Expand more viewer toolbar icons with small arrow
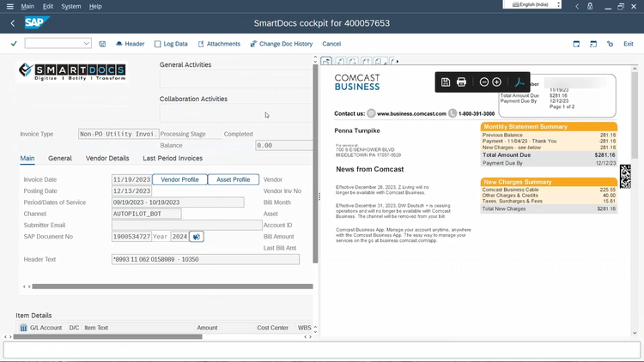 pyautogui.click(x=398, y=62)
